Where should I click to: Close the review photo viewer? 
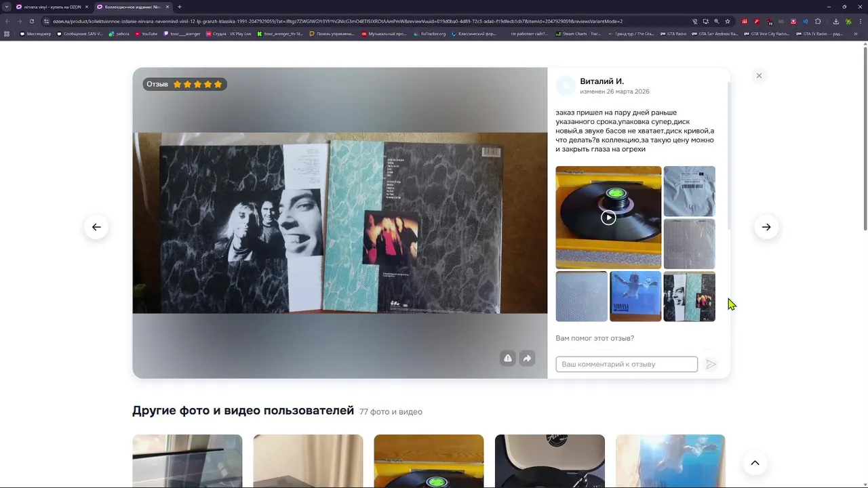click(759, 75)
